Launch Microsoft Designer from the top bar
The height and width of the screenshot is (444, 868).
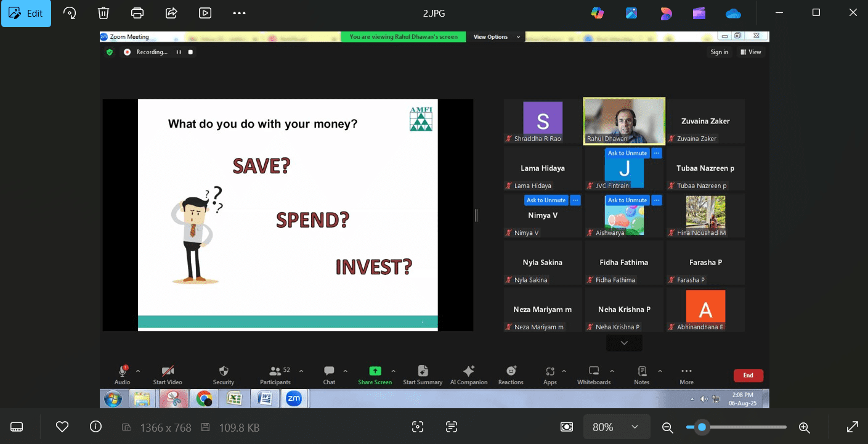tap(665, 13)
